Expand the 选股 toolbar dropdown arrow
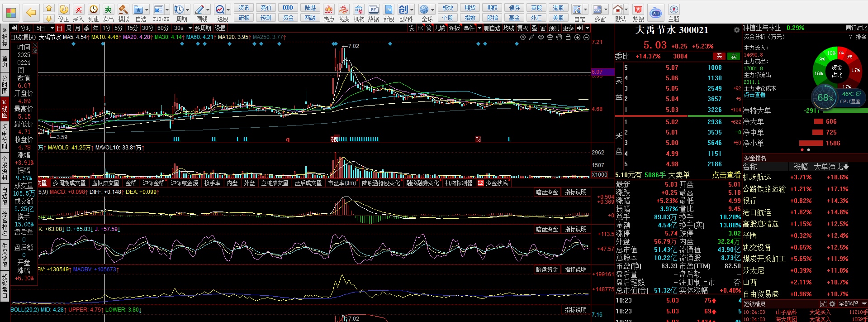 click(228, 10)
